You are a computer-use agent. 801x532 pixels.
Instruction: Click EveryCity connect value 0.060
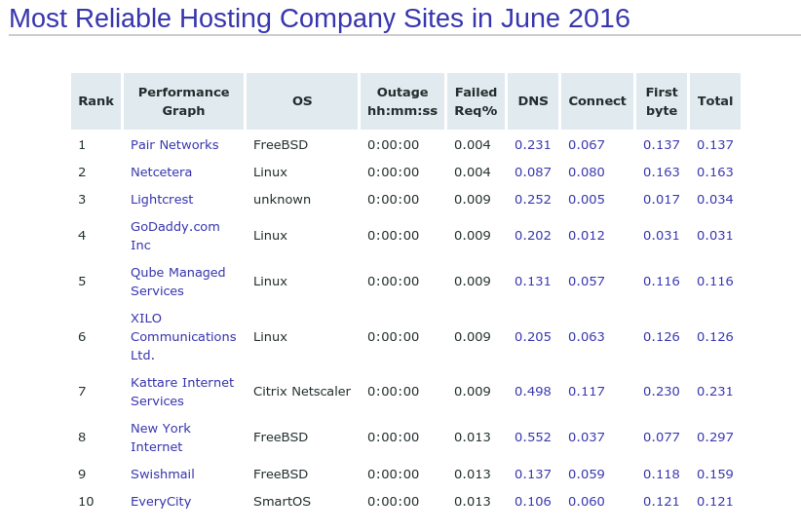586,502
